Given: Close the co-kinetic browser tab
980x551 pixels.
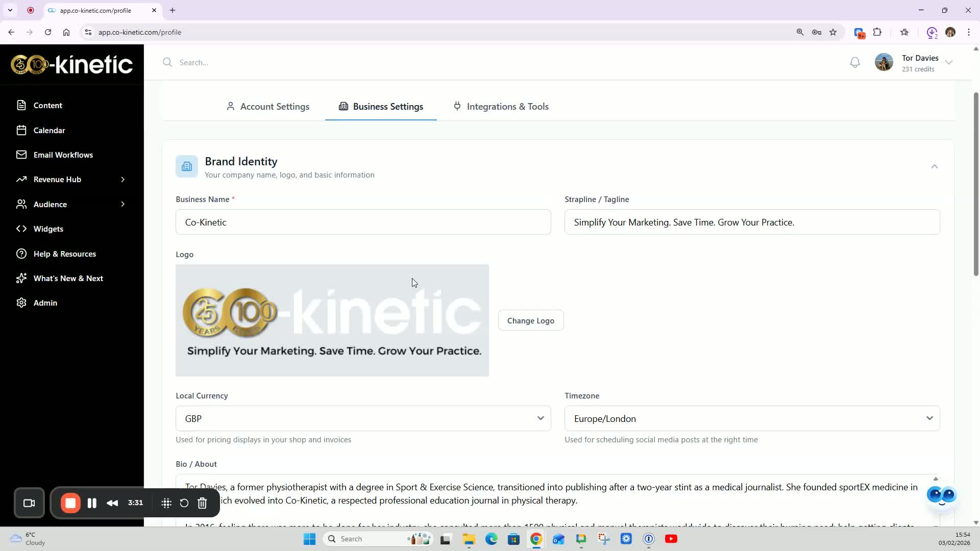Looking at the screenshot, I should pyautogui.click(x=154, y=10).
